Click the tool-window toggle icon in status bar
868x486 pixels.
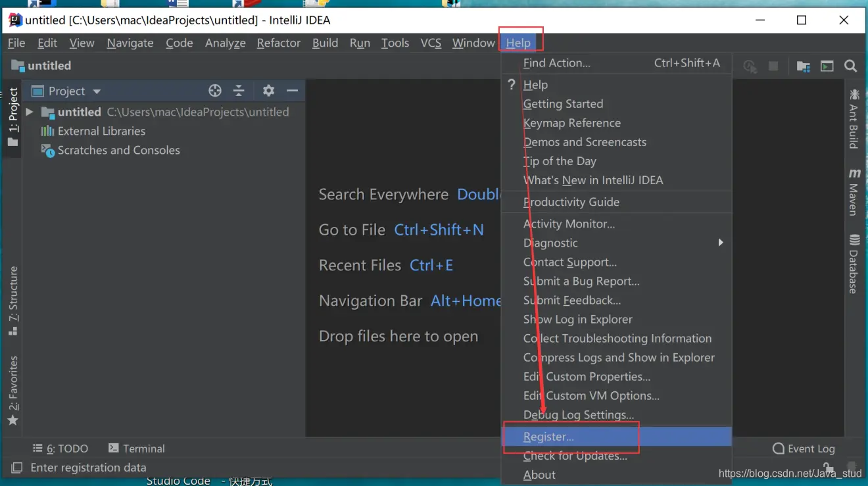tap(16, 468)
